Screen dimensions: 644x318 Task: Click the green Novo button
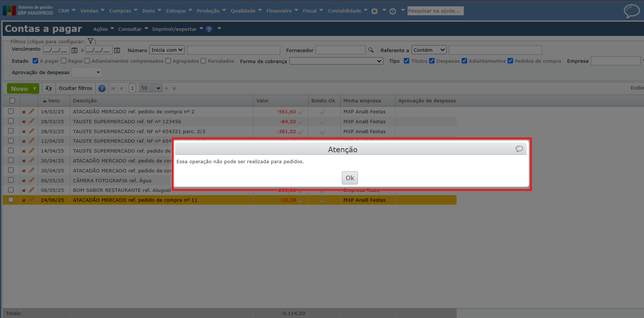tap(19, 88)
